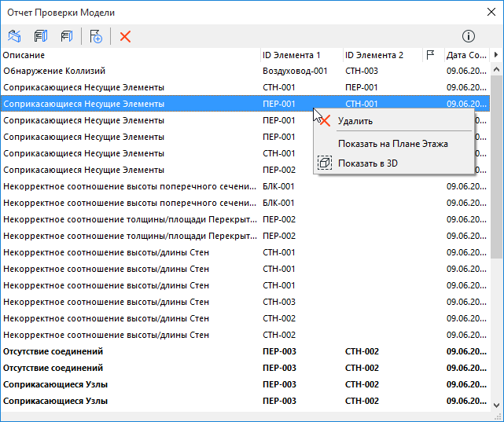This screenshot has height=422, width=504.
Task: Click the scrollbar down arrow
Action: coord(496,405)
